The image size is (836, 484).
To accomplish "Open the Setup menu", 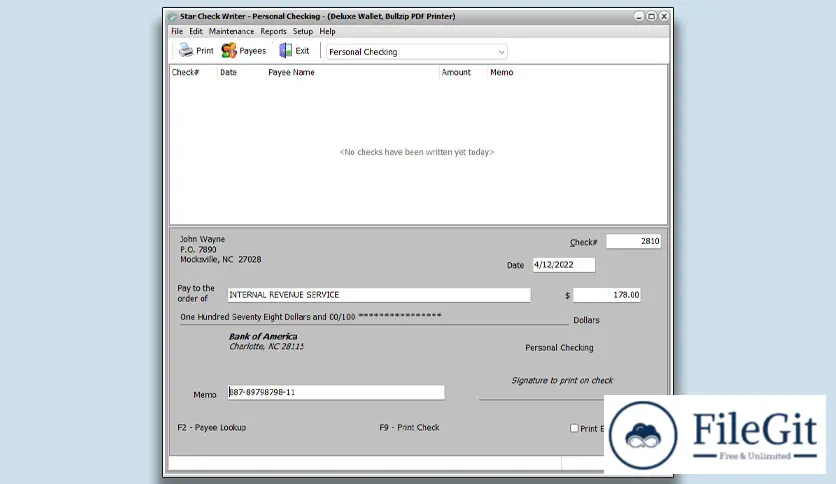I will [x=303, y=31].
